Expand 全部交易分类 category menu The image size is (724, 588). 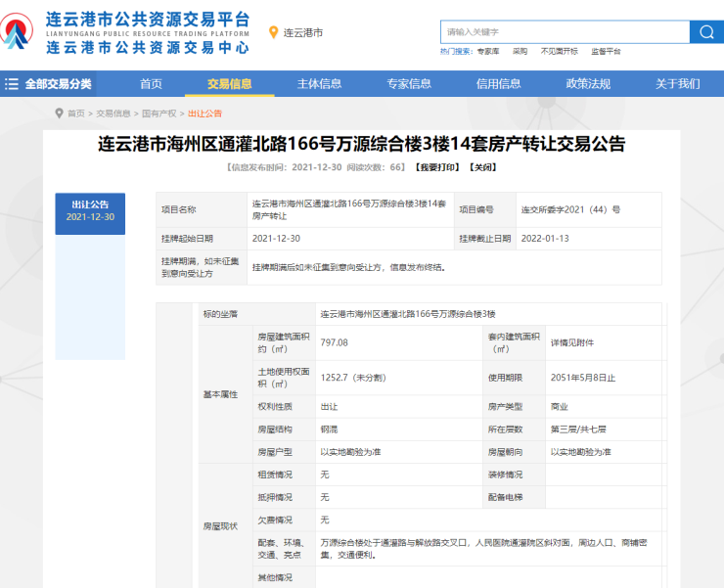[x=58, y=83]
